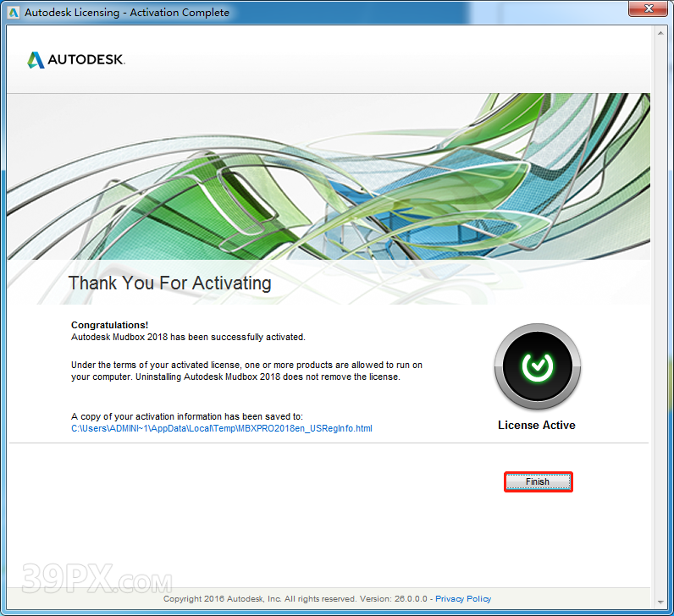Open the MBXPRO2018en_USRegInfo.html file path link
The width and height of the screenshot is (674, 616).
(221, 428)
